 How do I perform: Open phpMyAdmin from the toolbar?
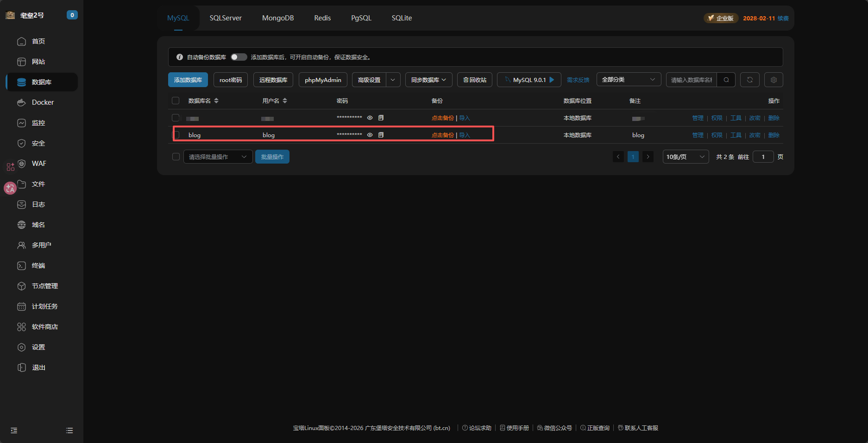[323, 80]
